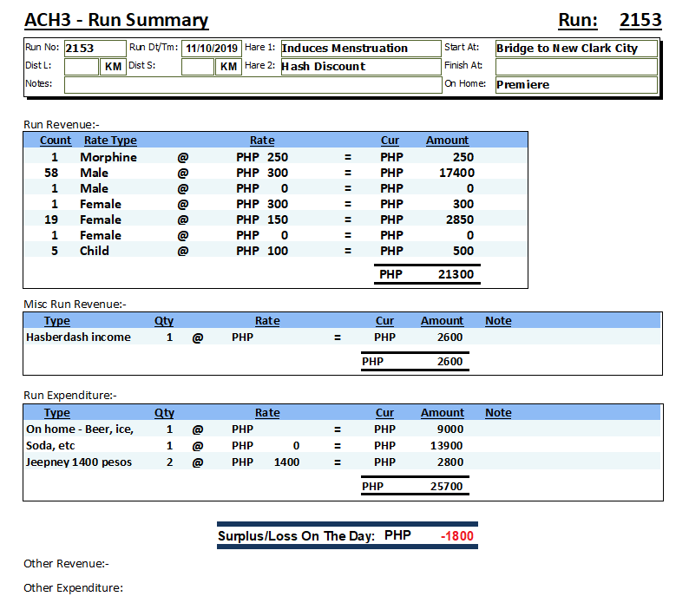Image resolution: width=689 pixels, height=616 pixels.
Task: Click the 'Jeepney 1400 pesos' expenditure row
Action: point(79,462)
